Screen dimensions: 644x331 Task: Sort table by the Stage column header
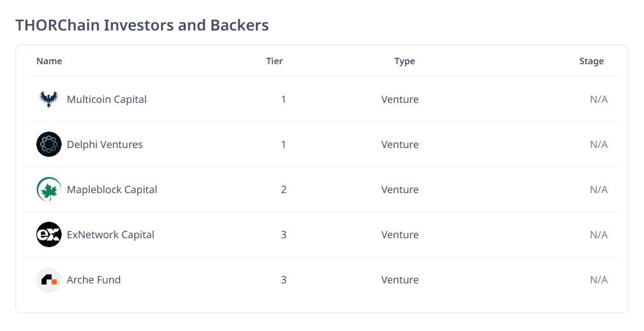(591, 61)
